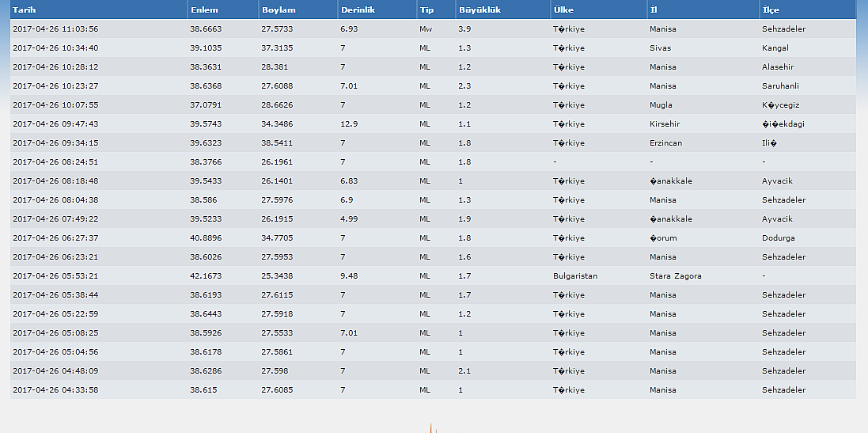
Task: Select the date 2017-04-26 10:34:40
Action: [x=55, y=47]
